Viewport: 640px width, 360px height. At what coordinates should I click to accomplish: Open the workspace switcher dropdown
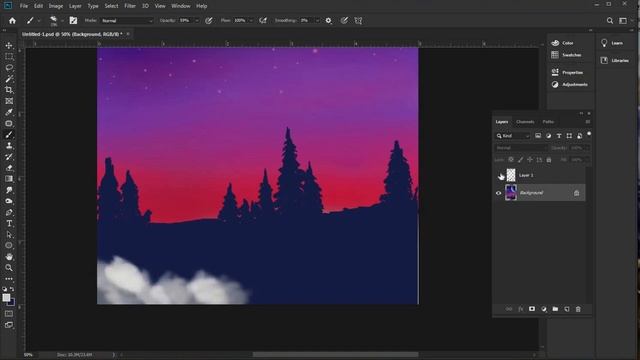(x=623, y=20)
